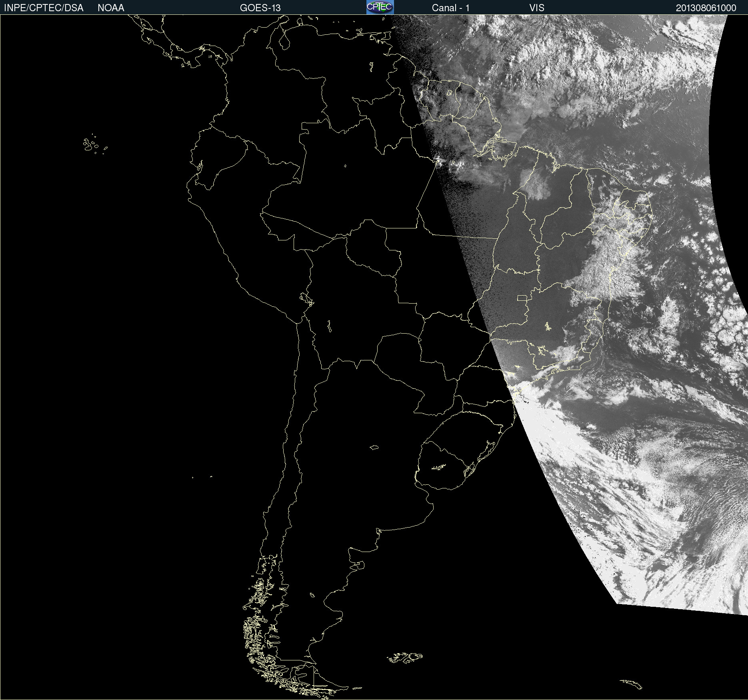Click the GOES-13 satellite label
Screen dimensions: 748x700
(x=260, y=8)
